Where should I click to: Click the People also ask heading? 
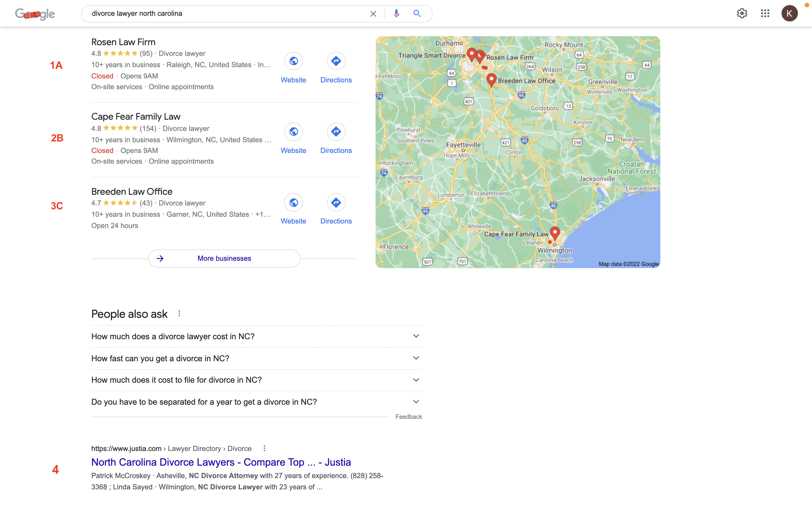129,314
